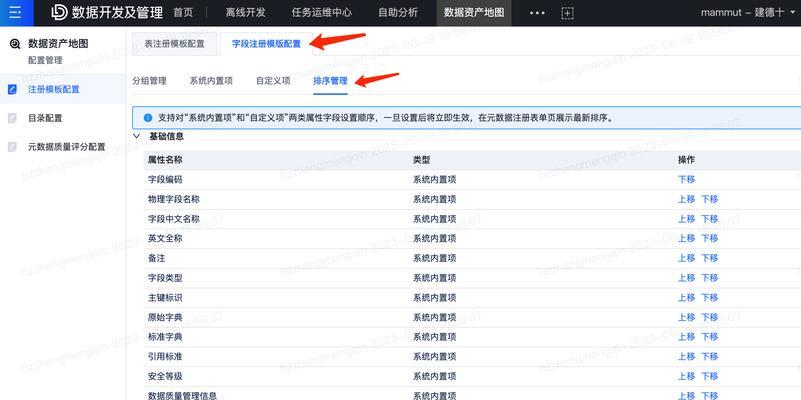Open the 自定义项 sub-tab
This screenshot has width=801, height=400.
[x=273, y=81]
